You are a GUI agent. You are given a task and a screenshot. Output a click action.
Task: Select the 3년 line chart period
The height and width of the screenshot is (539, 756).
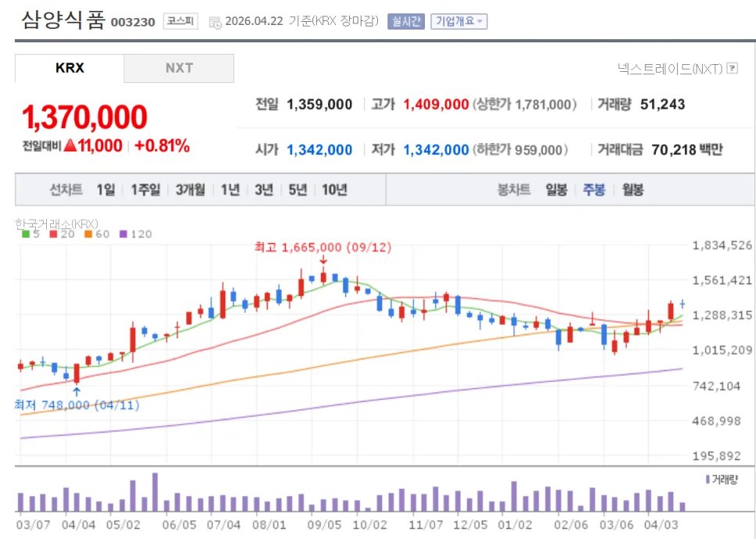click(264, 190)
